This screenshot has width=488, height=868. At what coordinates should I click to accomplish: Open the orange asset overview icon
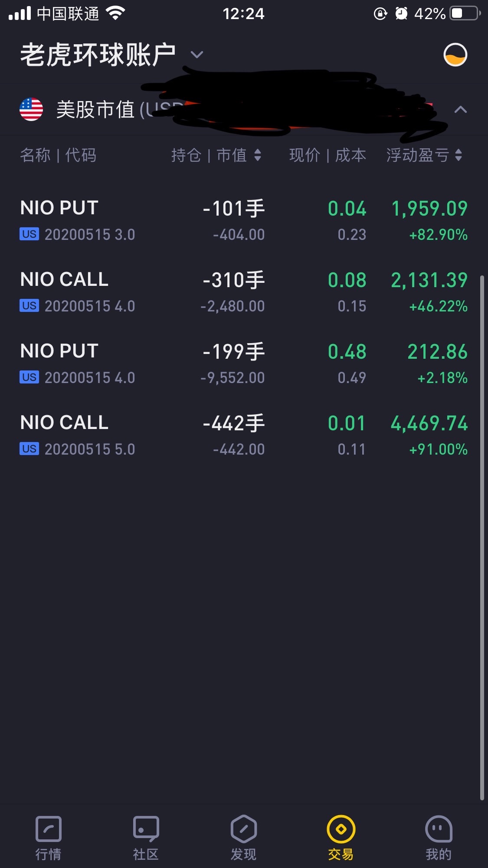click(455, 55)
